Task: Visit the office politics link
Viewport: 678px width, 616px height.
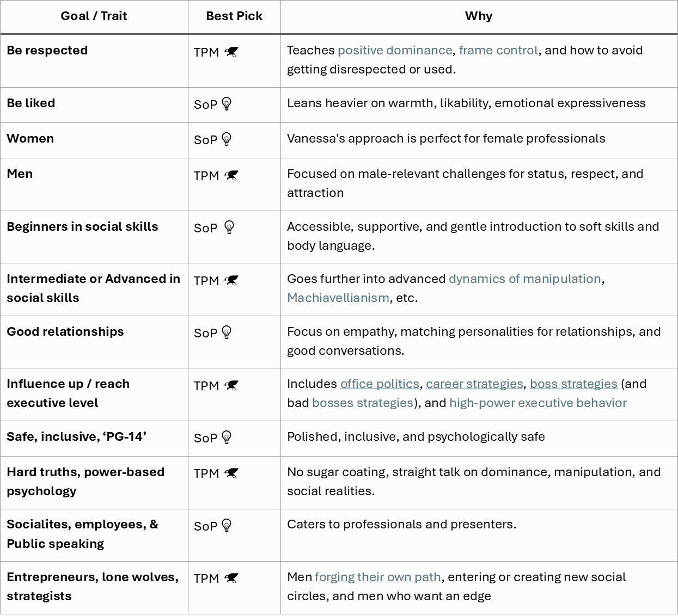Action: [x=380, y=384]
